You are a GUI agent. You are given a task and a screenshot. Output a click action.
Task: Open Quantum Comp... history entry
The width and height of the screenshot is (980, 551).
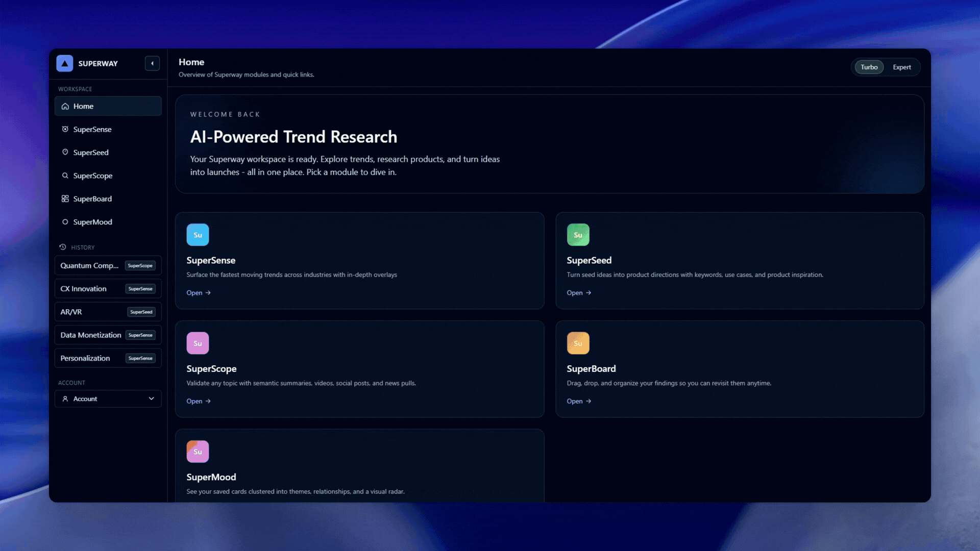tap(89, 266)
